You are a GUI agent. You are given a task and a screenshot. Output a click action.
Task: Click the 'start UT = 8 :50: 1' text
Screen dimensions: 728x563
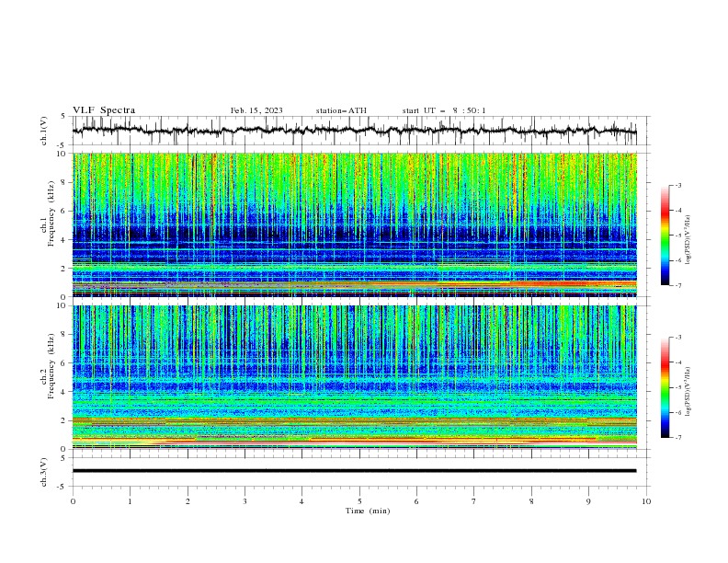[x=444, y=110]
